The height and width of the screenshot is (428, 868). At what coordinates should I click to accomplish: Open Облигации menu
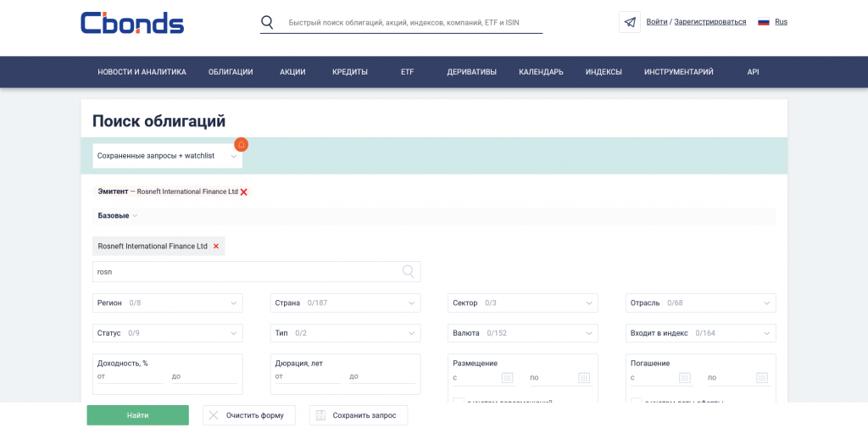tap(231, 72)
